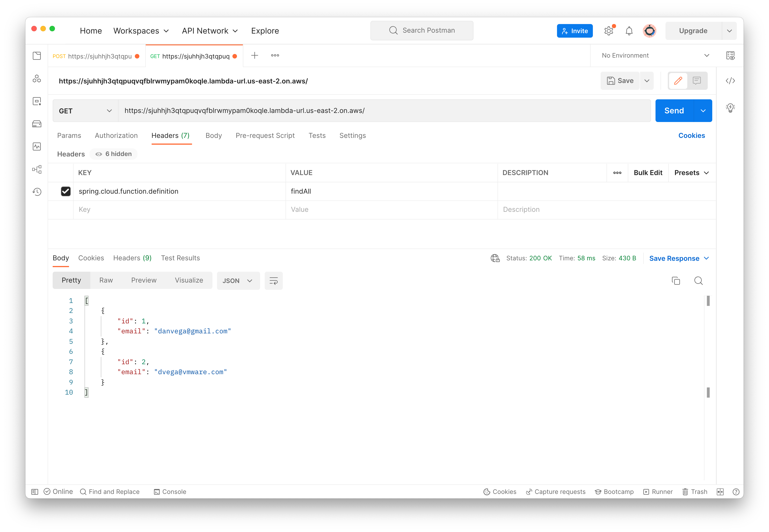
Task: Click the pencil edit mode icon
Action: (678, 81)
